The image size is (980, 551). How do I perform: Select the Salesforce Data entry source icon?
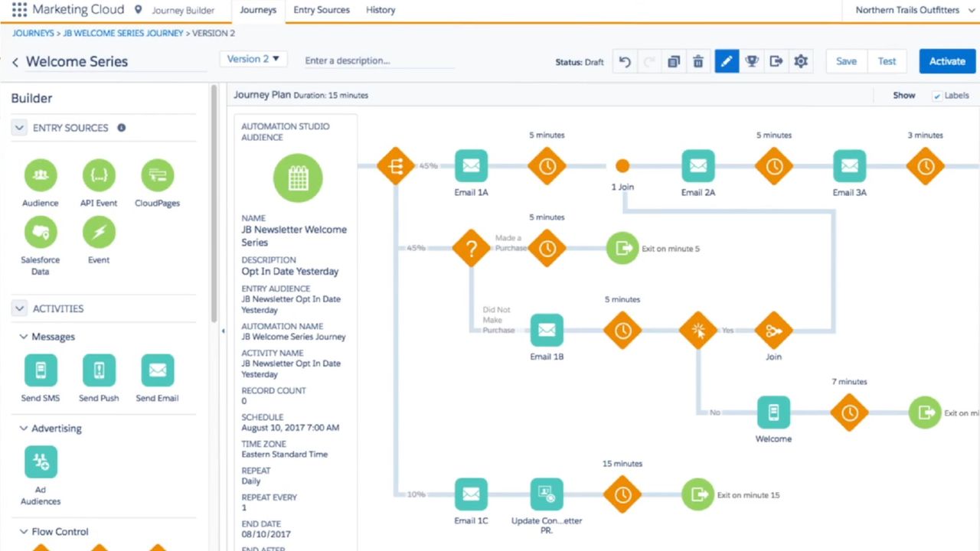[x=41, y=232]
